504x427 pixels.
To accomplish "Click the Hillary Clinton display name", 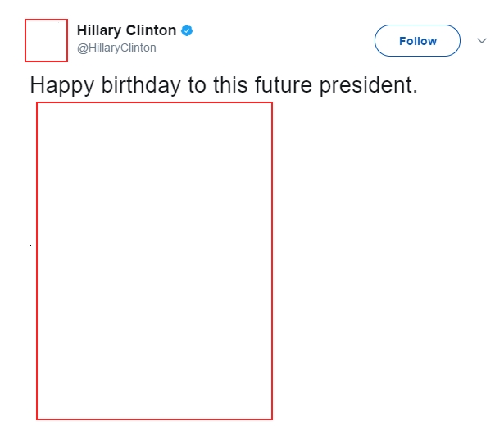I will tap(126, 30).
